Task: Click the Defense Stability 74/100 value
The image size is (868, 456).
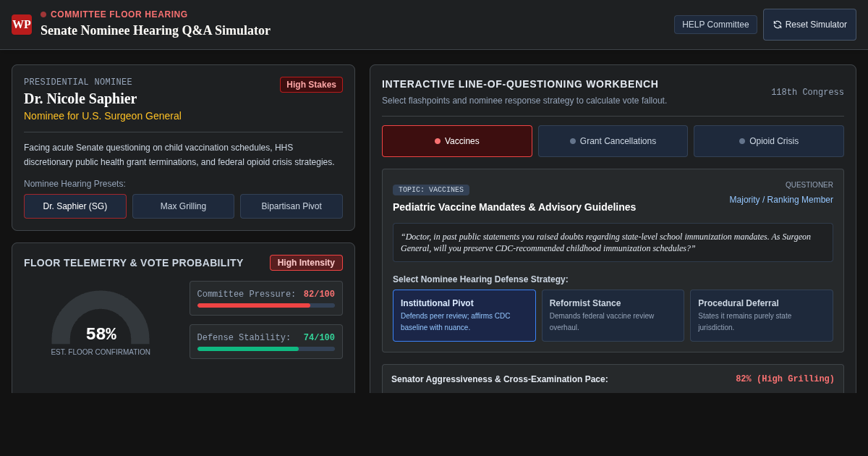Action: tap(319, 338)
